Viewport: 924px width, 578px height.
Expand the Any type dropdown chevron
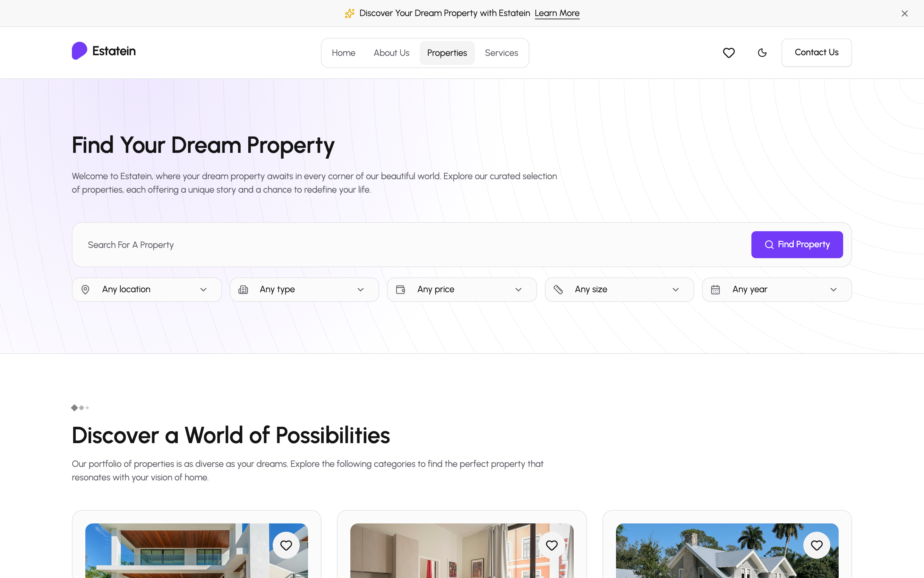click(360, 290)
